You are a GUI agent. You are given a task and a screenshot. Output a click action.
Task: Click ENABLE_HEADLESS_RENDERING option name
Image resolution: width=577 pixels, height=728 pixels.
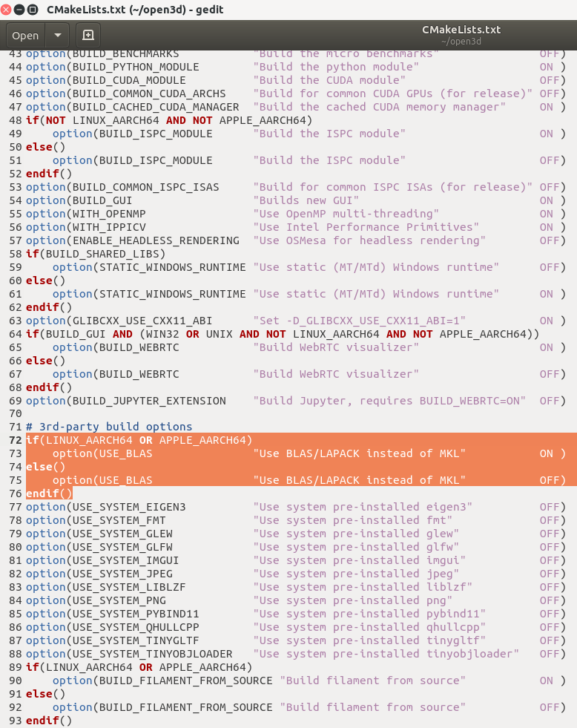[x=156, y=241]
